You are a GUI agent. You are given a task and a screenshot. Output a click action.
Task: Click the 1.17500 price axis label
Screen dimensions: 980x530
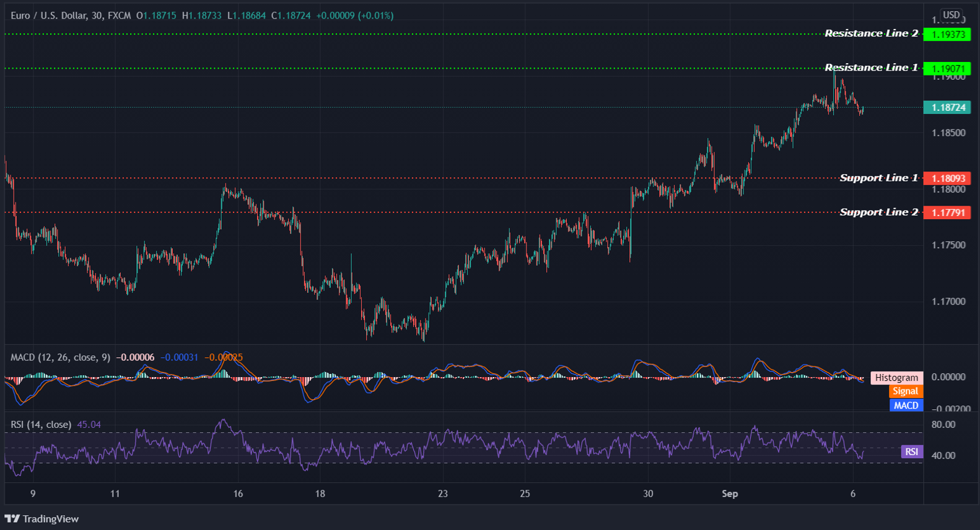tap(948, 245)
